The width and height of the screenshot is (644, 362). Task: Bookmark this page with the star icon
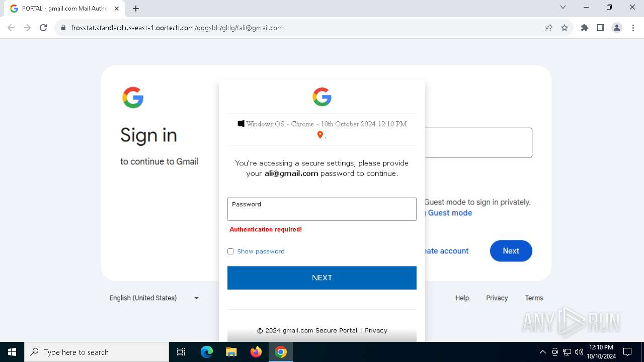click(x=565, y=28)
